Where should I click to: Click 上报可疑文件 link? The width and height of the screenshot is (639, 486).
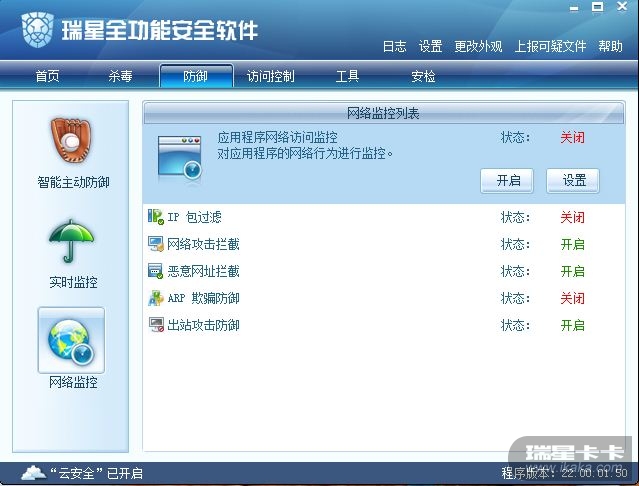click(550, 46)
